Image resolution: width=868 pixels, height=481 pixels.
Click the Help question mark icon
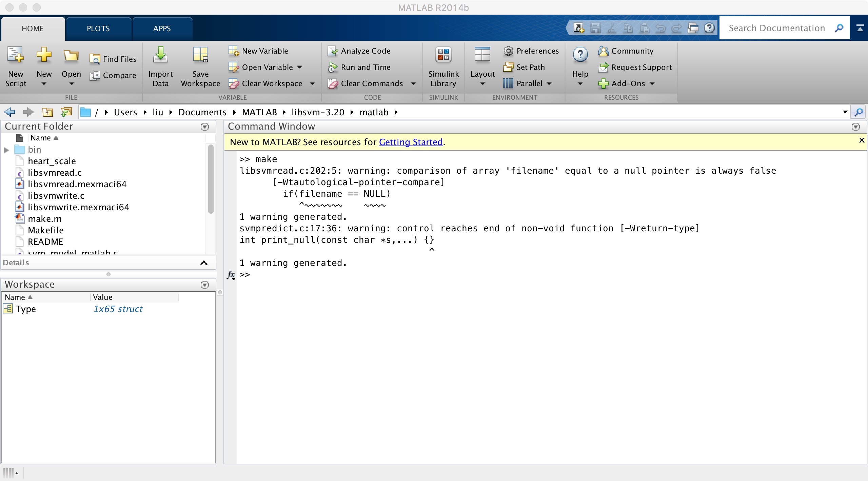point(580,55)
